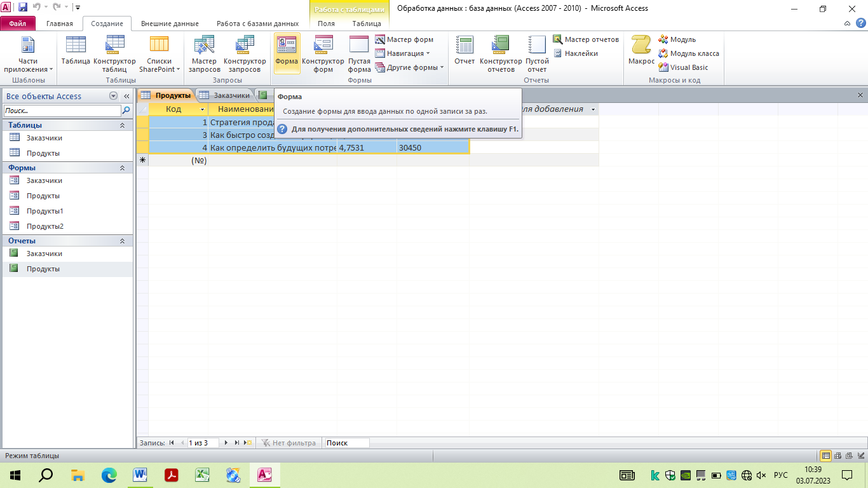Screen dimensions: 868x488
Task: Click the Отчет report icon
Action: [465, 51]
